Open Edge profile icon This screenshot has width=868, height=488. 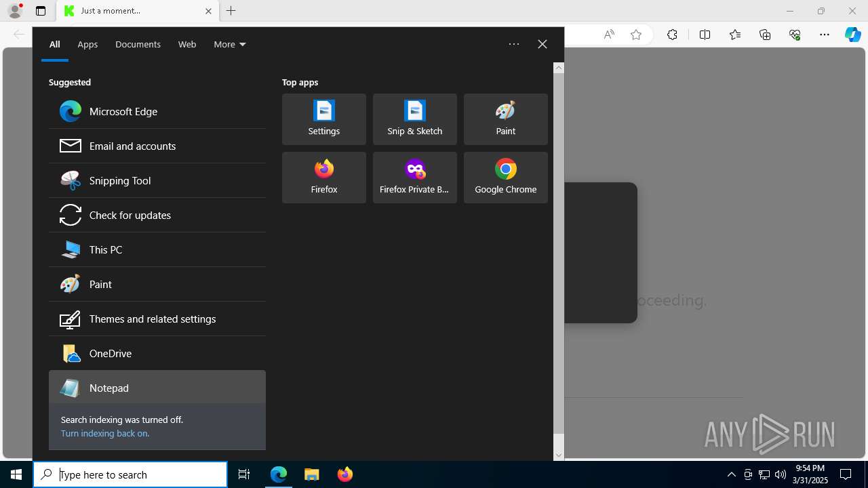(x=15, y=11)
